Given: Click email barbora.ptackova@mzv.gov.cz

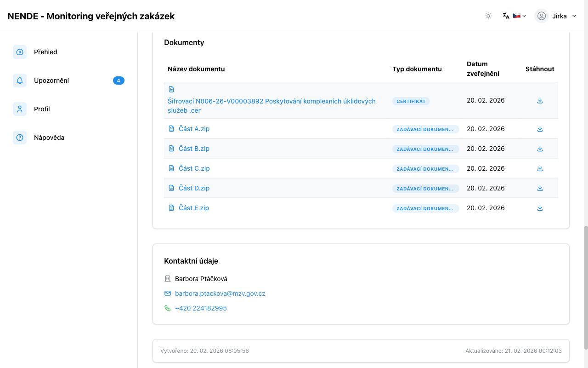Looking at the screenshot, I should click(220, 293).
